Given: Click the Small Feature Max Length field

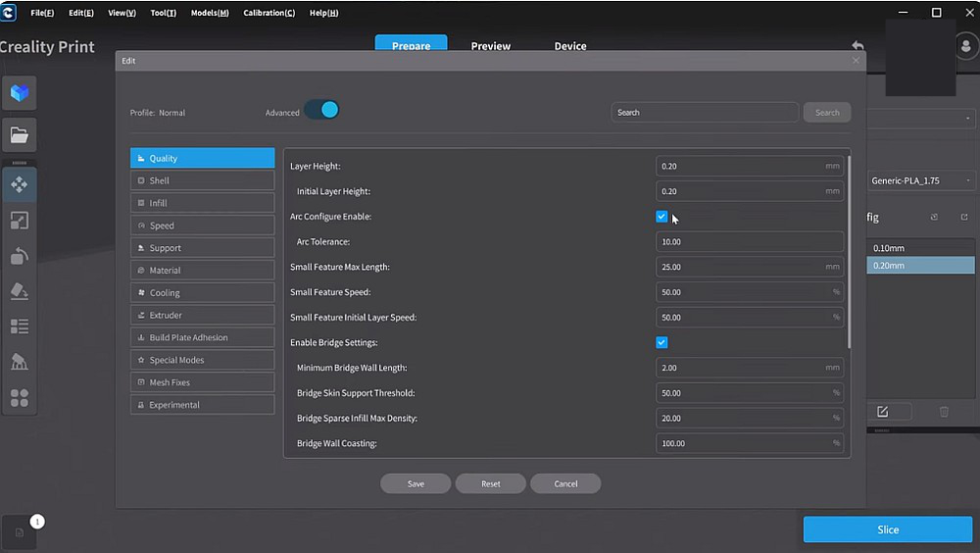Looking at the screenshot, I should point(750,267).
